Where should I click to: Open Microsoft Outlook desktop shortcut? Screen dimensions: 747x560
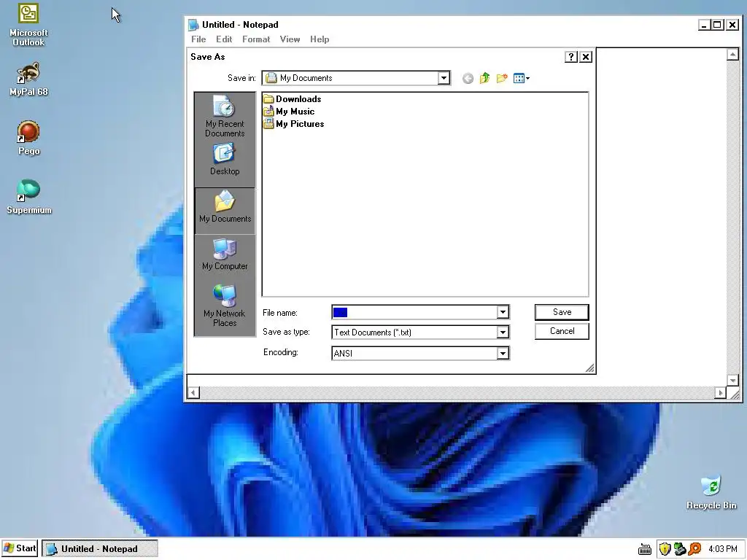point(28,25)
